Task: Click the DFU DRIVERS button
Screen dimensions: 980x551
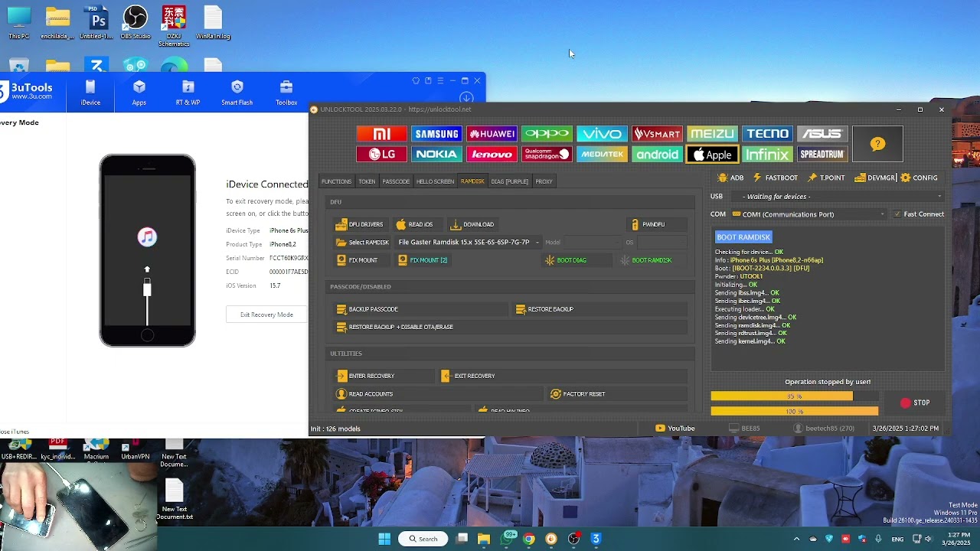Action: [x=360, y=224]
